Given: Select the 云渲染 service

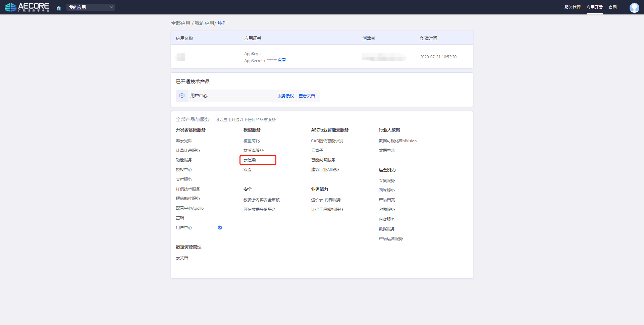Looking at the screenshot, I should coord(250,160).
